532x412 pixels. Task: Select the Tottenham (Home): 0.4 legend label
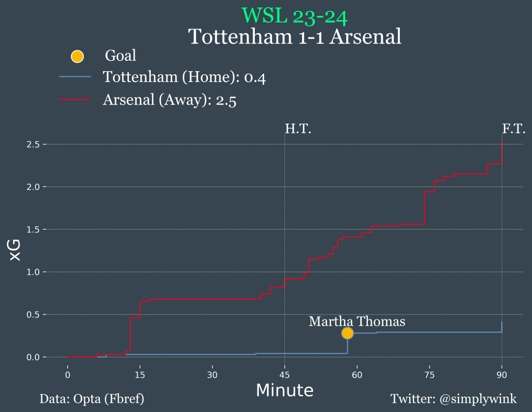(185, 77)
